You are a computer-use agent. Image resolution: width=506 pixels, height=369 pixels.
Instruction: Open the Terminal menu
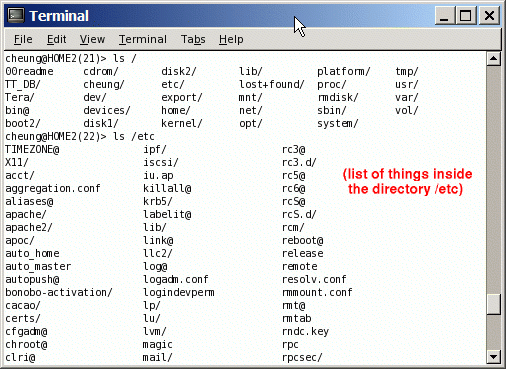(x=143, y=39)
